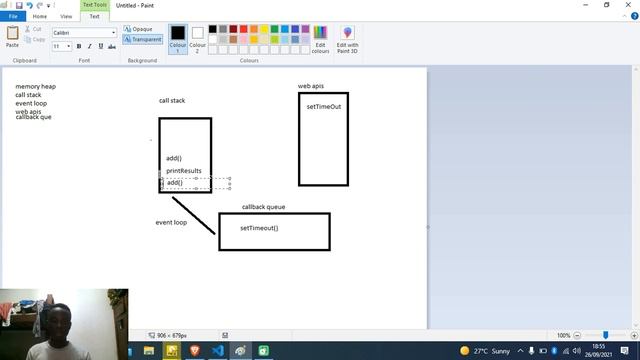Click the canvas dimensions icon in status bar

[152, 336]
